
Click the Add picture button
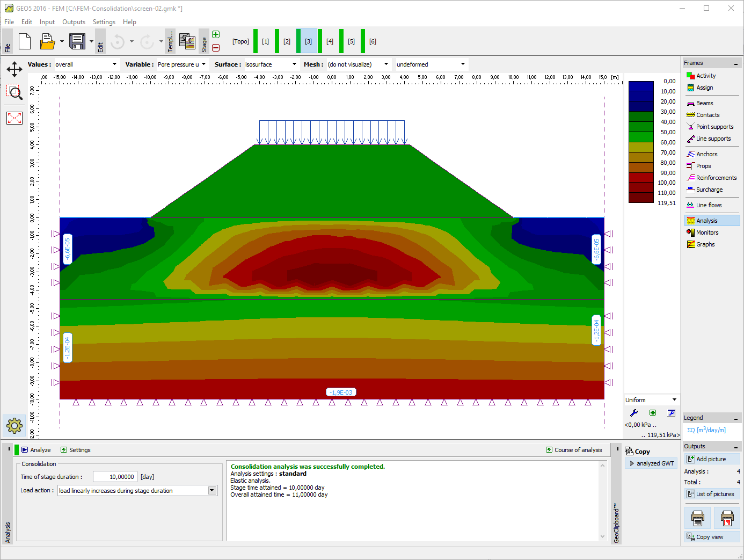tap(712, 459)
